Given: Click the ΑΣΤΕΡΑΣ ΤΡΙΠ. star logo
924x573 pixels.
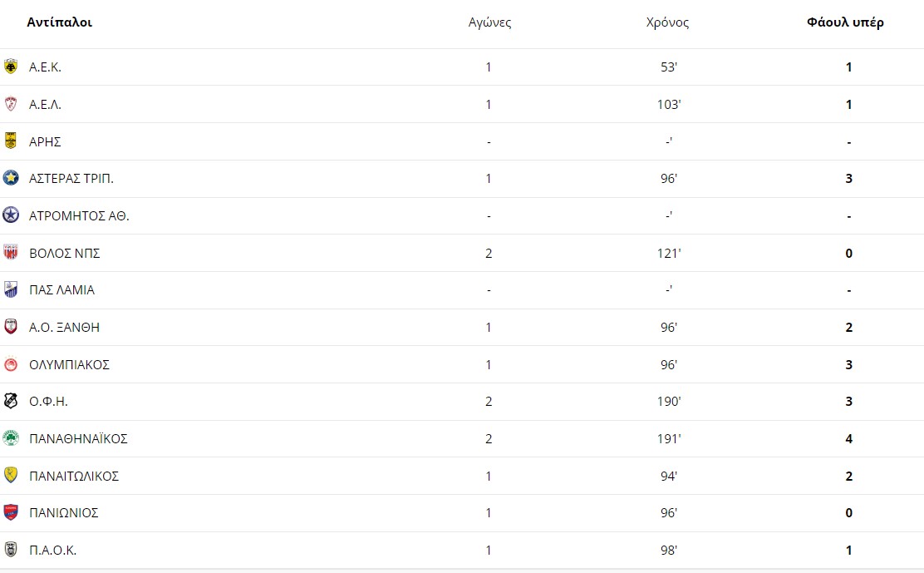Looking at the screenshot, I should (x=11, y=178).
